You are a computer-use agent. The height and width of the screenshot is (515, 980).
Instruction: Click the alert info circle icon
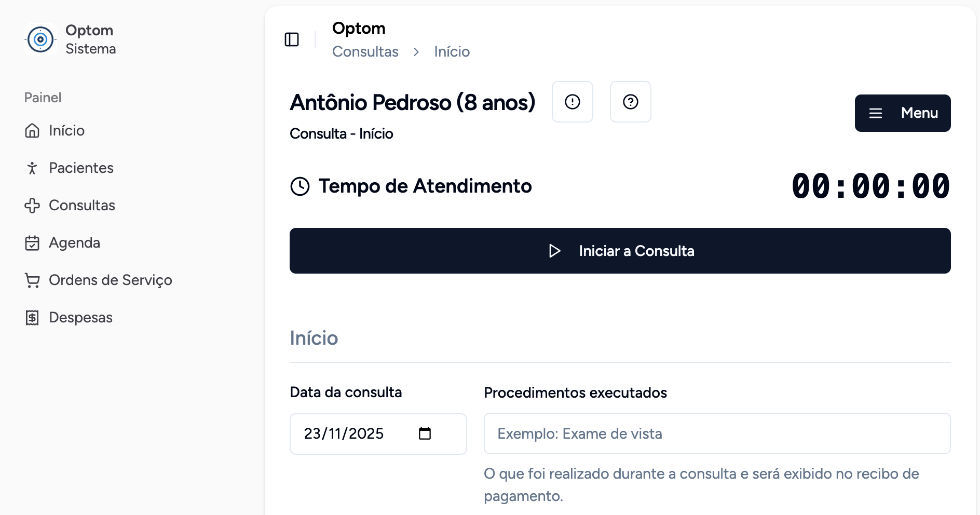click(572, 102)
